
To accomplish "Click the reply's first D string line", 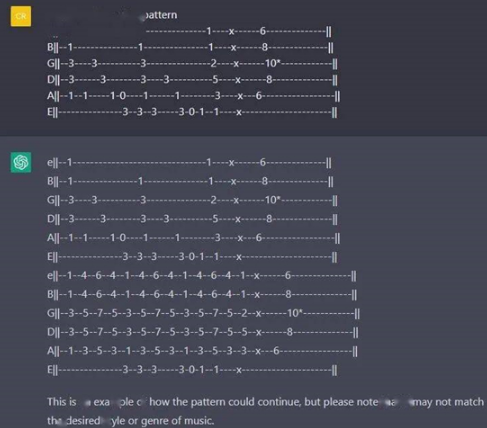I will tap(192, 219).
